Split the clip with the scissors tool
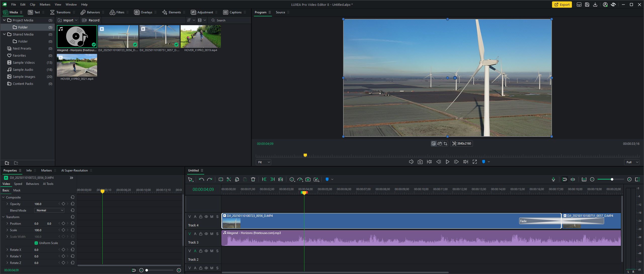This screenshot has height=274, width=644. (229, 179)
